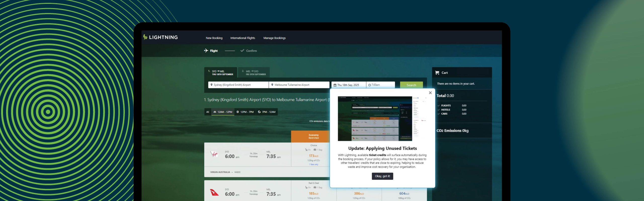Viewport: 644px width, 201px height.
Task: Click the 'Okay, got it!' button
Action: tap(382, 176)
